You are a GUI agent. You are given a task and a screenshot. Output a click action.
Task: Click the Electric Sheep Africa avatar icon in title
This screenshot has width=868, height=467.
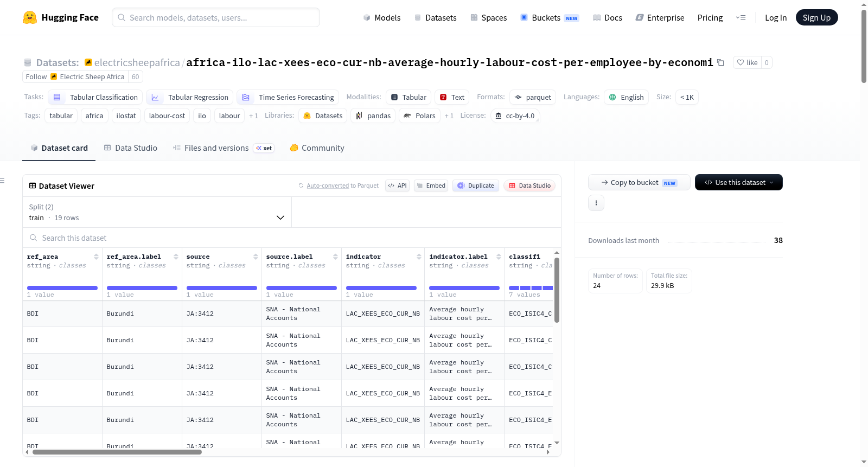88,62
